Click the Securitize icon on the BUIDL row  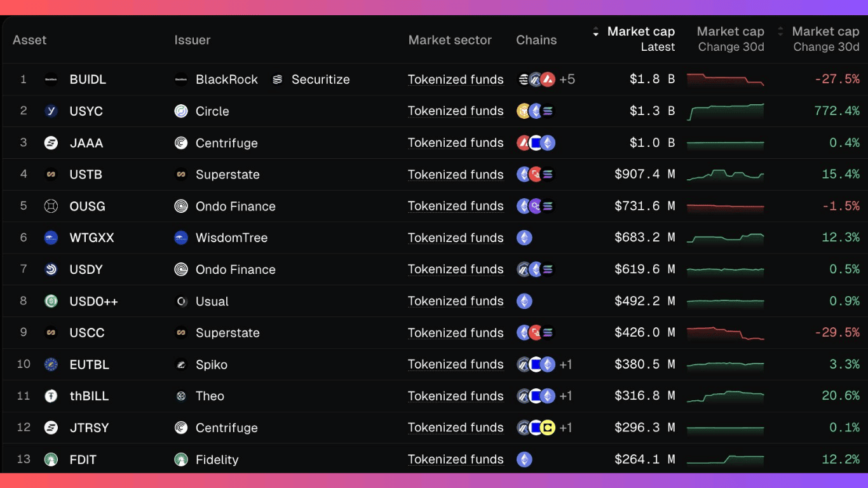(x=278, y=79)
